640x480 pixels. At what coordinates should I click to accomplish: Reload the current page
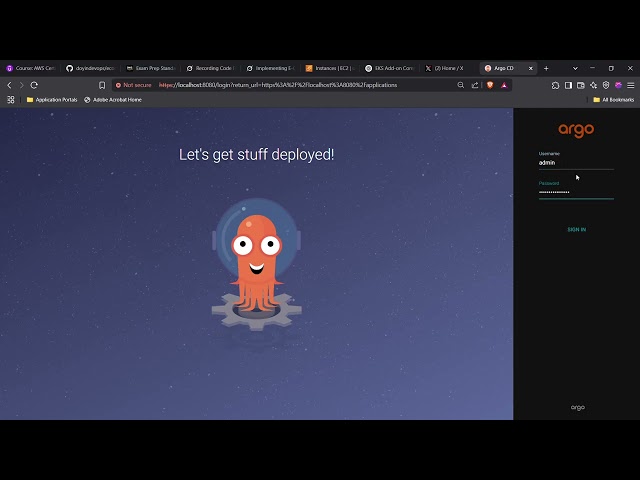click(34, 85)
